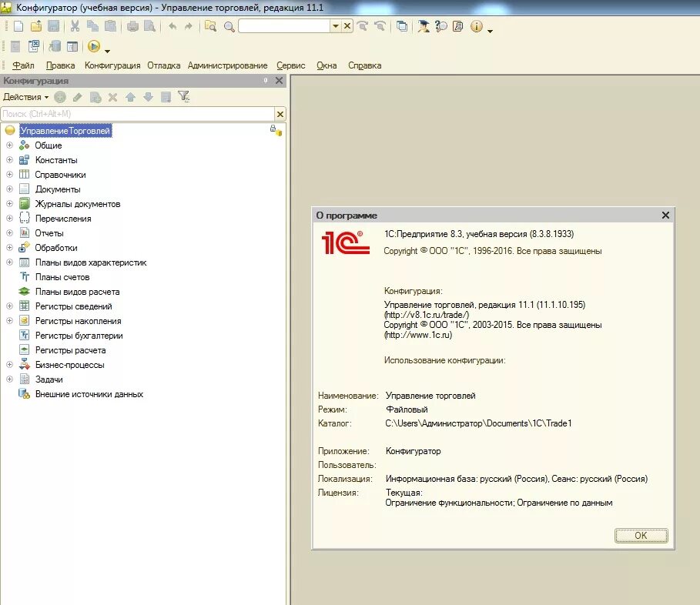
Task: Select the УправлениеТорговлей root node
Action: click(x=65, y=131)
